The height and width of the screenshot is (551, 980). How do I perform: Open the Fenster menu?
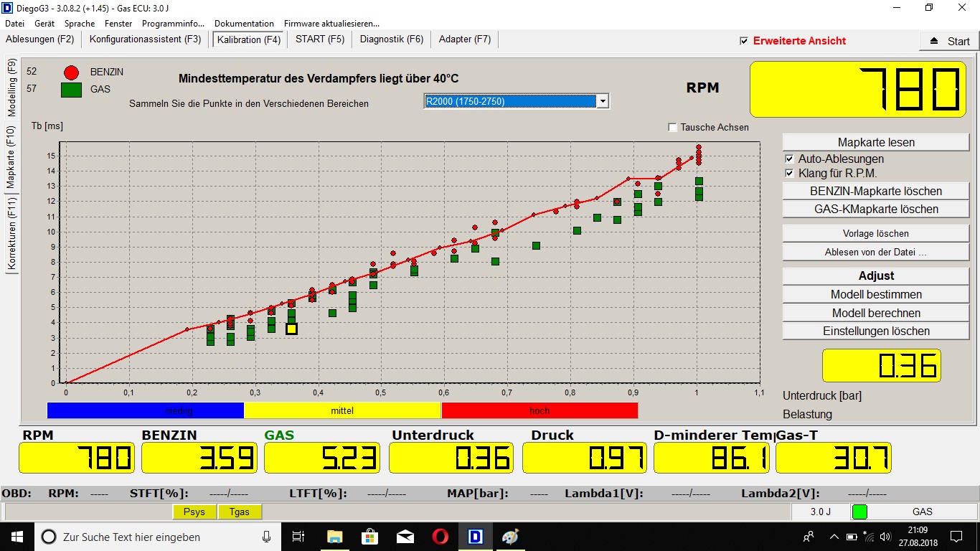tap(118, 24)
